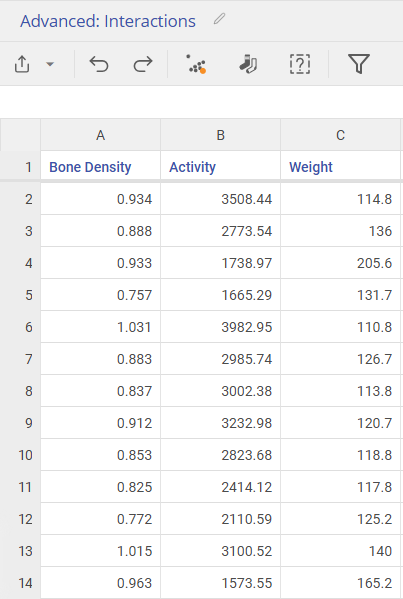Click cell with value 3002.38
Image resolution: width=403 pixels, height=599 pixels.
point(220,391)
